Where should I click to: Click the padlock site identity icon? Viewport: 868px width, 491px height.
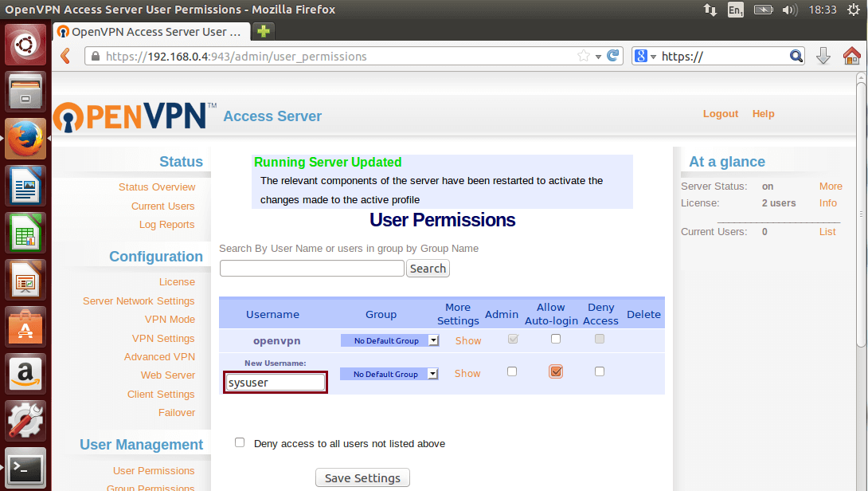96,56
